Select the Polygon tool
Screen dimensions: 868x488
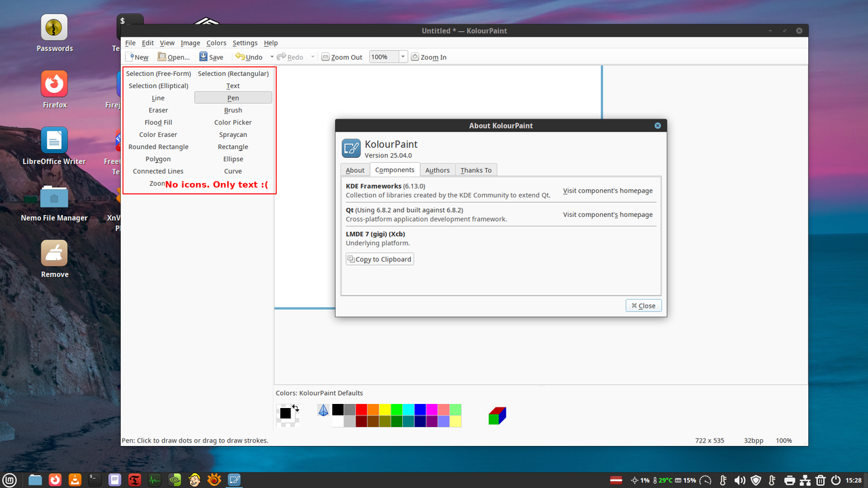[x=158, y=159]
